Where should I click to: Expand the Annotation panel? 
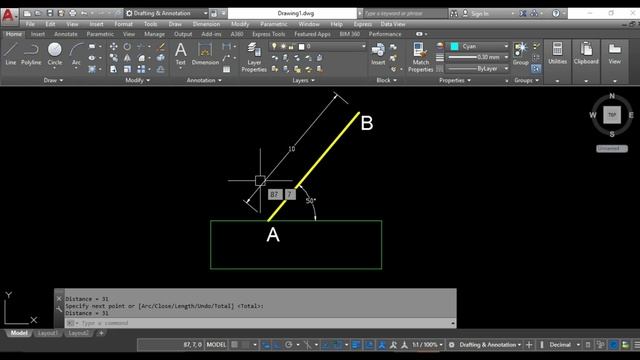204,80
